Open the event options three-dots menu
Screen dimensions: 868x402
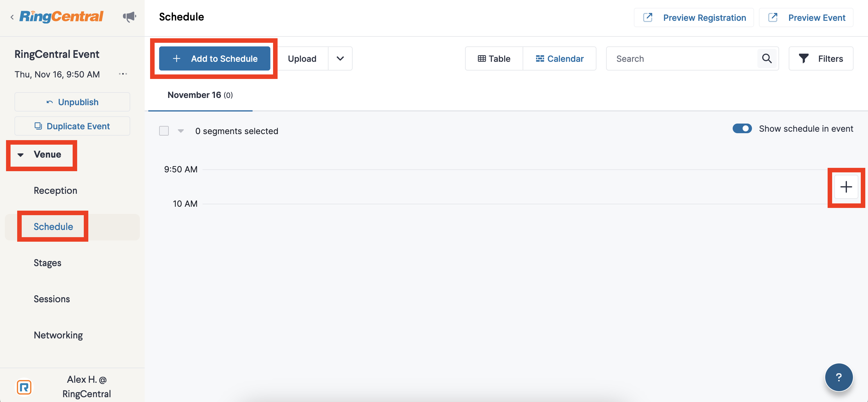(123, 74)
